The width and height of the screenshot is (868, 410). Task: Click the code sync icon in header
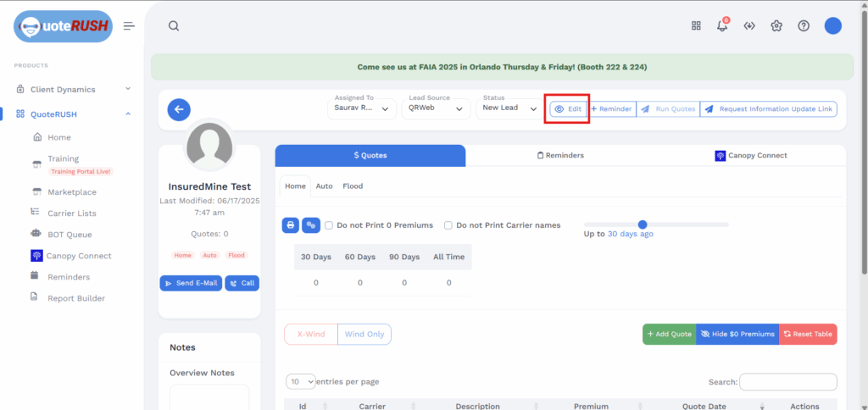coord(749,25)
